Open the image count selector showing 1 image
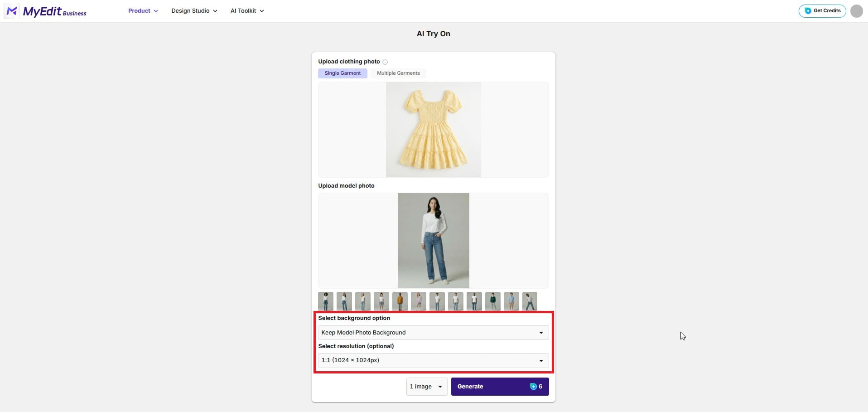This screenshot has width=868, height=412. click(x=425, y=387)
